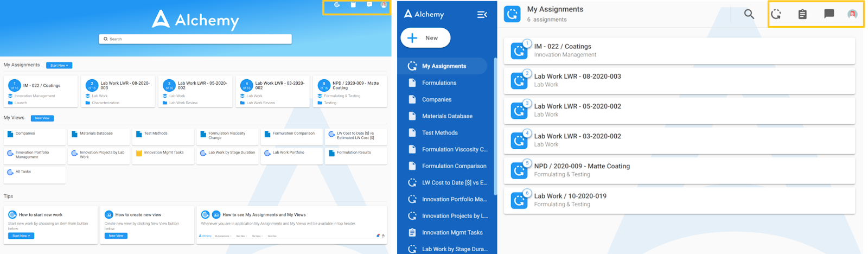
Task: Click process icon beside sidebar Innovation Portfolio Ma...
Action: click(x=412, y=199)
